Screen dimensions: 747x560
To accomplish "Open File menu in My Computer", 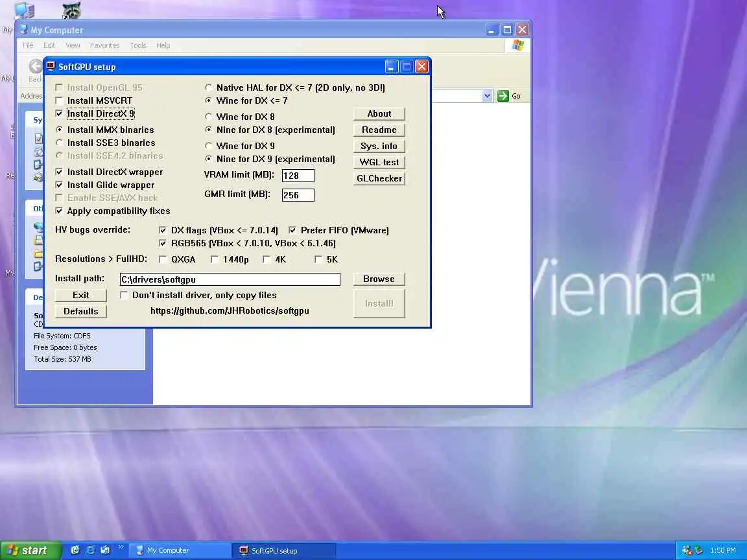I will 28,45.
